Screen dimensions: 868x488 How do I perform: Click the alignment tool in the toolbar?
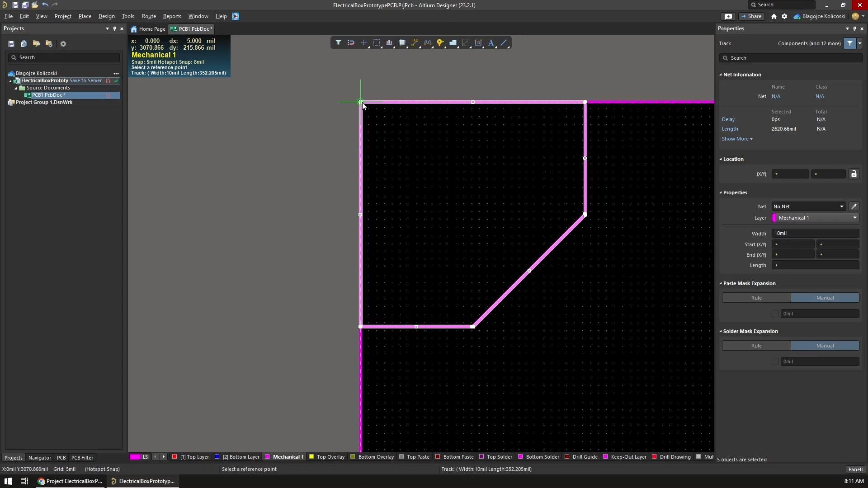click(390, 42)
